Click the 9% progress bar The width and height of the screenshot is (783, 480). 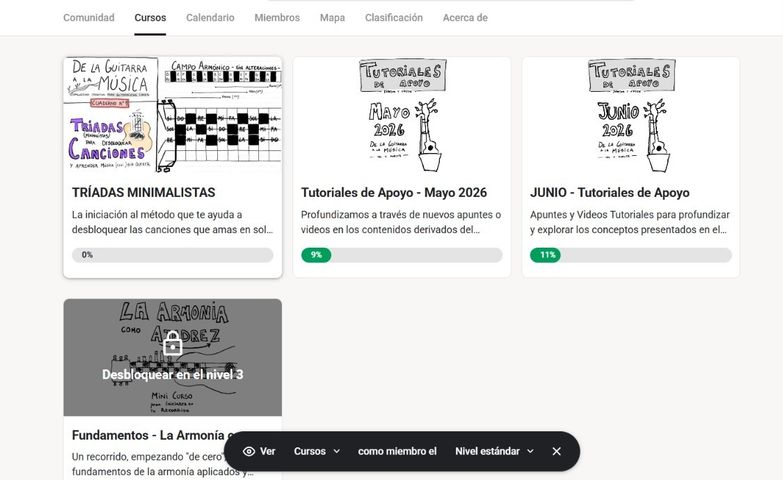[402, 255]
